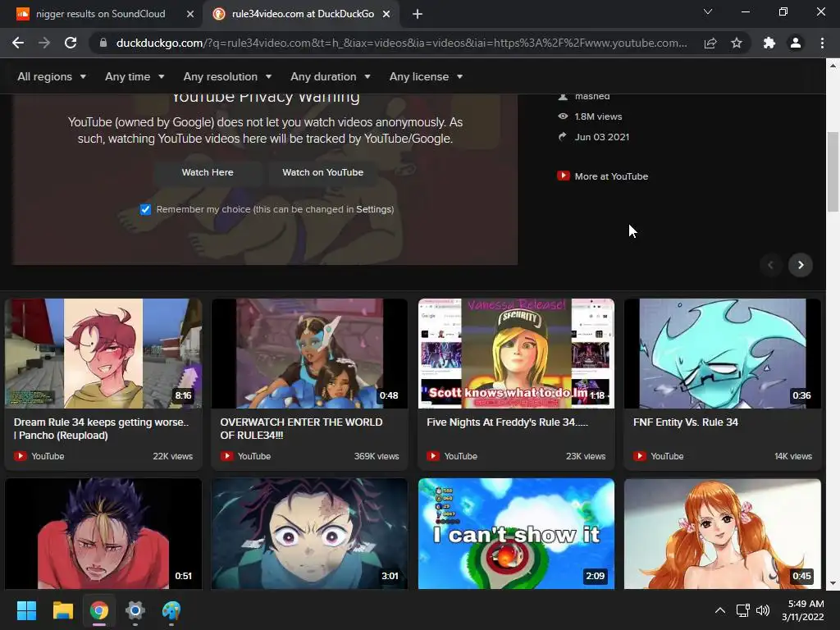Click the Five Nights At Freddy's Rule 34 title
The height and width of the screenshot is (630, 840).
[x=507, y=422]
